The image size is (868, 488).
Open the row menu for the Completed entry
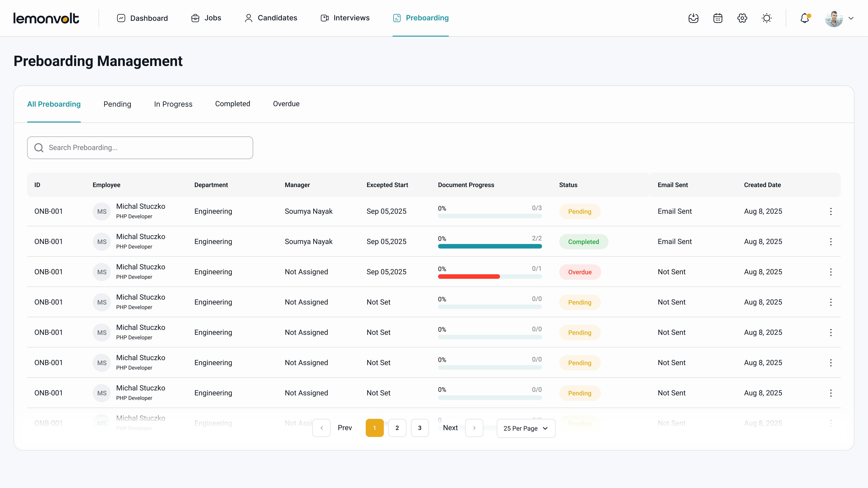click(x=831, y=242)
